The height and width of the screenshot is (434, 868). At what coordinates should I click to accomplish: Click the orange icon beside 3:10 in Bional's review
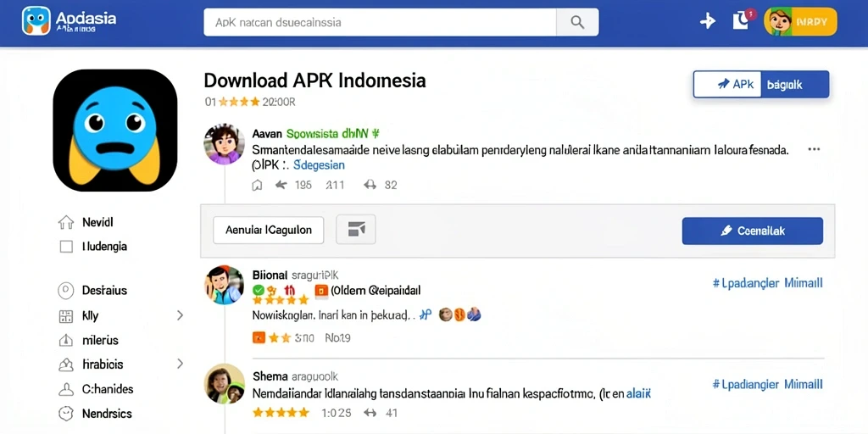pos(259,337)
